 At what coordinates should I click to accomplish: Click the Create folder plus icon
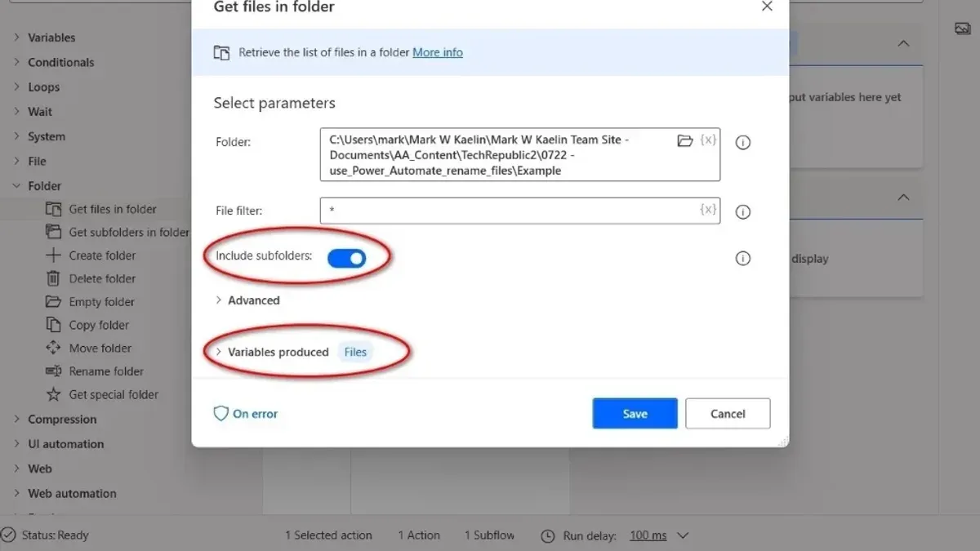53,256
